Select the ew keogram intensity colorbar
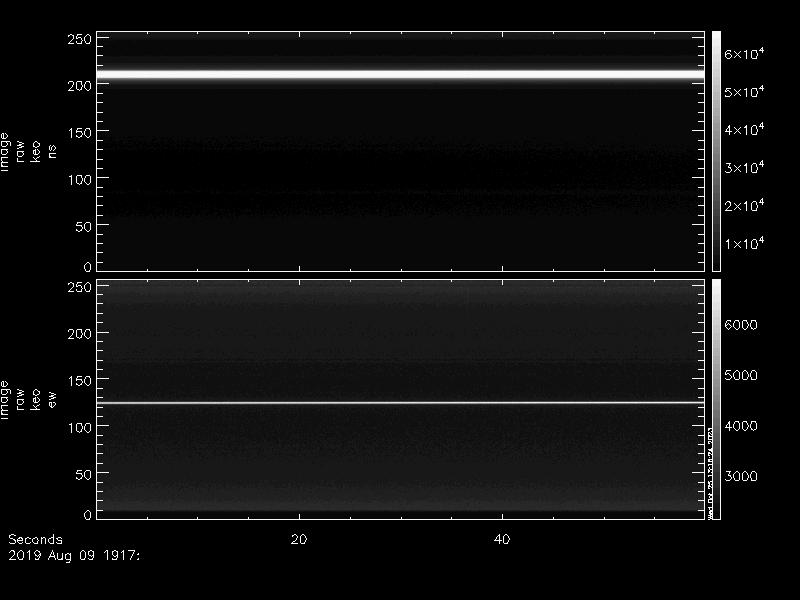The width and height of the screenshot is (800, 600). click(x=716, y=399)
